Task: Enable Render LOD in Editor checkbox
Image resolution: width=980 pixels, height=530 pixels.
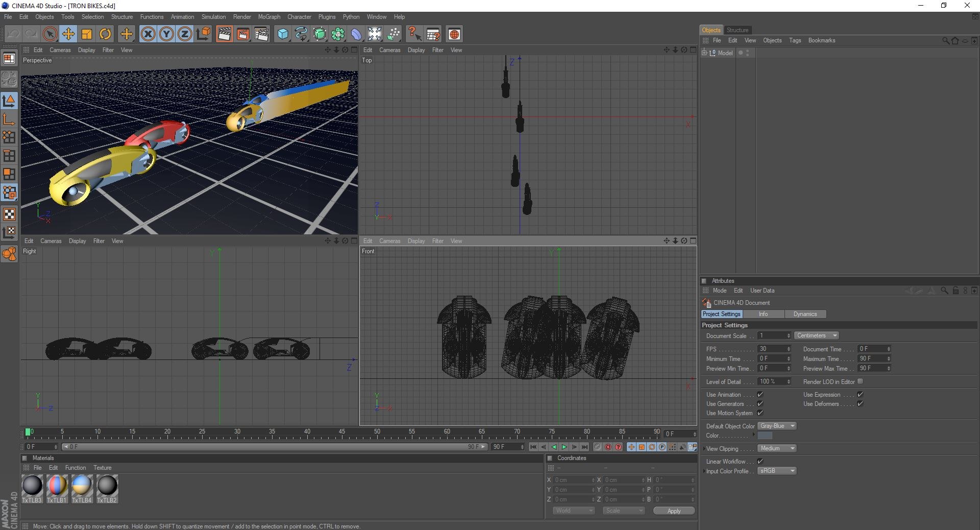Action: [860, 381]
